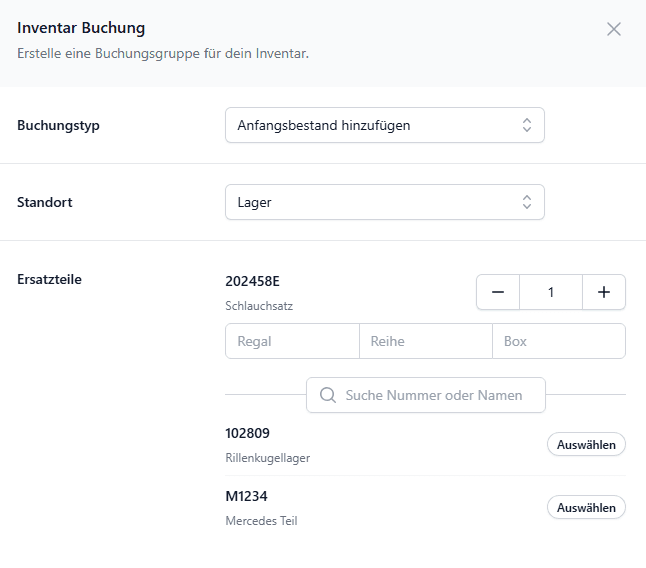The image size is (646, 568).
Task: Focus the Box input field
Action: [x=559, y=341]
